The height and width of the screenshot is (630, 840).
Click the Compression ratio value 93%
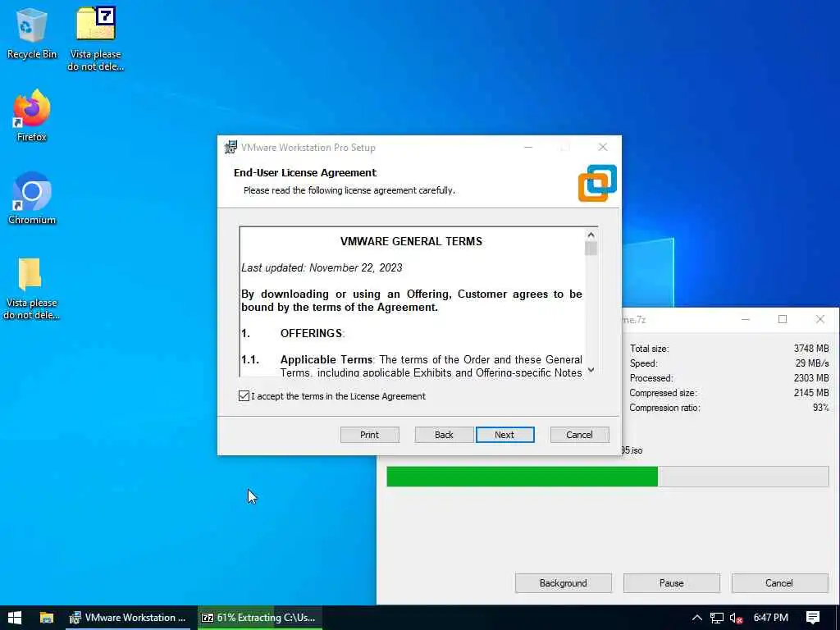point(820,408)
